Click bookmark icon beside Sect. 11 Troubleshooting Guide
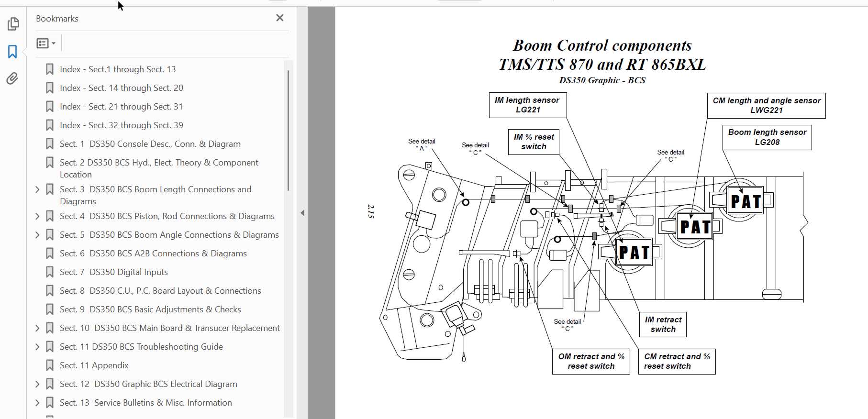 pyautogui.click(x=49, y=347)
